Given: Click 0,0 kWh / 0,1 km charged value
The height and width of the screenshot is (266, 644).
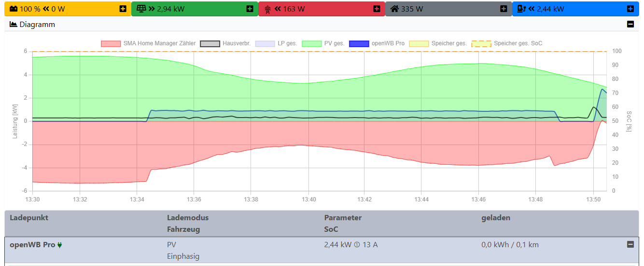Looking at the screenshot, I should point(510,244).
